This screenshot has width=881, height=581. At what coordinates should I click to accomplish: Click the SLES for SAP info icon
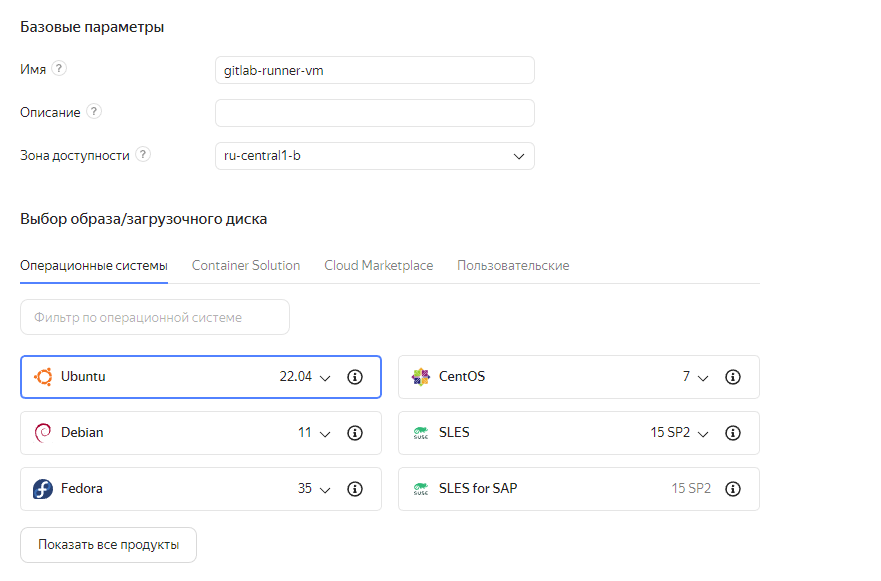tap(732, 489)
